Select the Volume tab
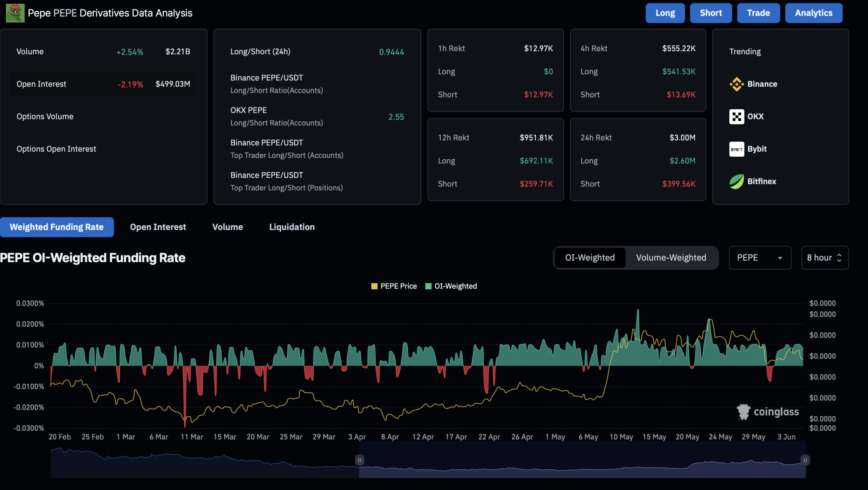 (228, 227)
